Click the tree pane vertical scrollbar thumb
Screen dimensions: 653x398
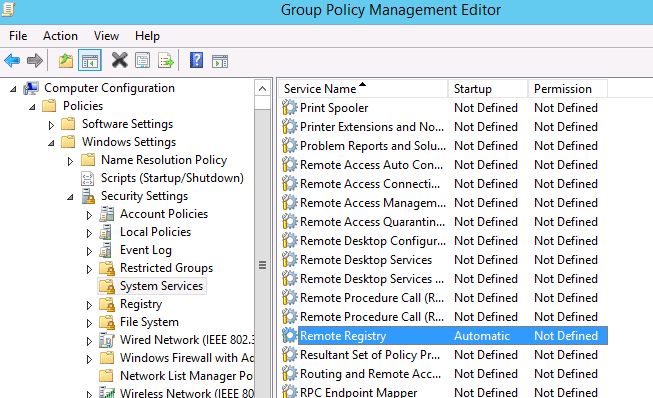[262, 265]
